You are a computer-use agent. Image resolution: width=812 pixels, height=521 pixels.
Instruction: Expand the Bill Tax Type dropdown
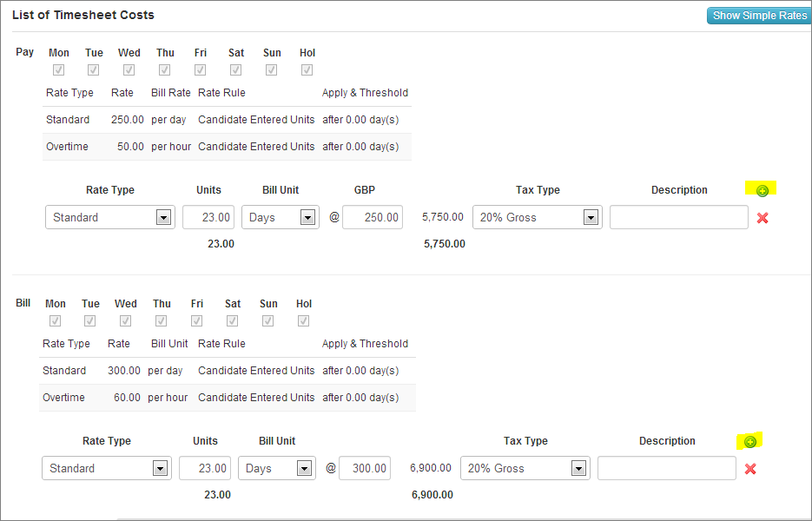[x=525, y=468]
